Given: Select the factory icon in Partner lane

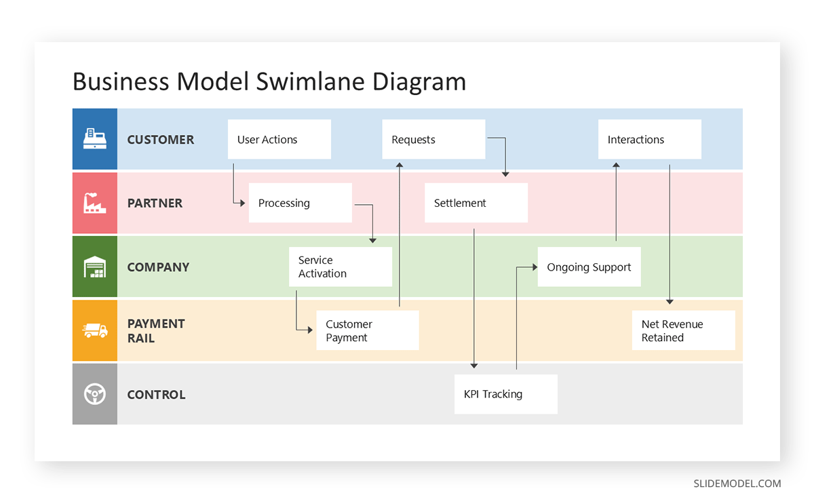Looking at the screenshot, I should [94, 203].
